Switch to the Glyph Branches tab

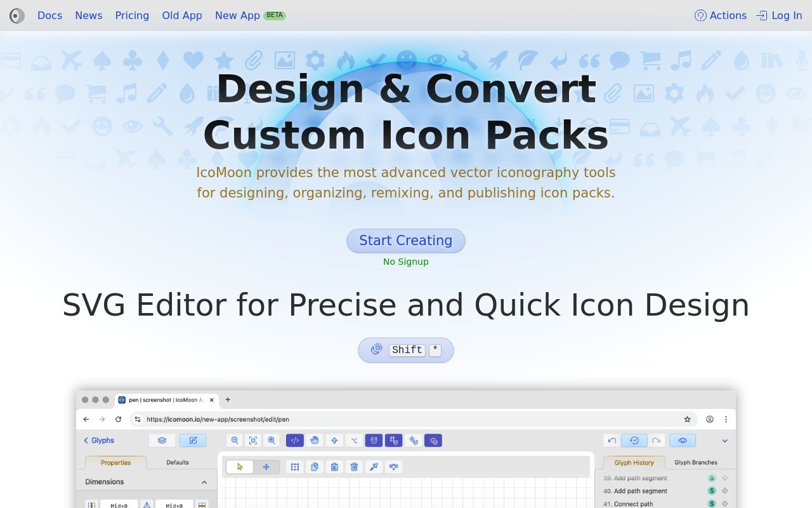tap(695, 462)
